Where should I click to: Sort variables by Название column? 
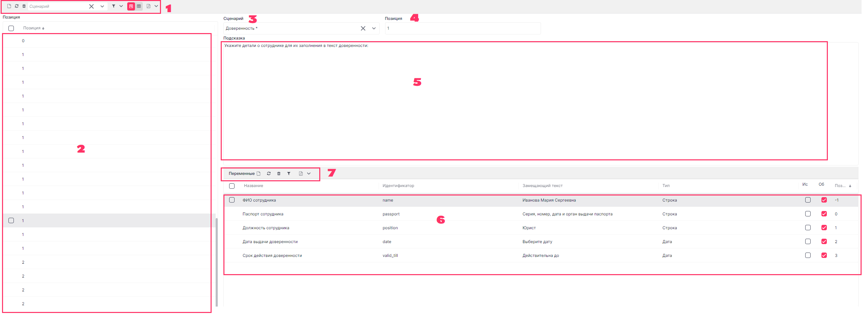pos(253,186)
